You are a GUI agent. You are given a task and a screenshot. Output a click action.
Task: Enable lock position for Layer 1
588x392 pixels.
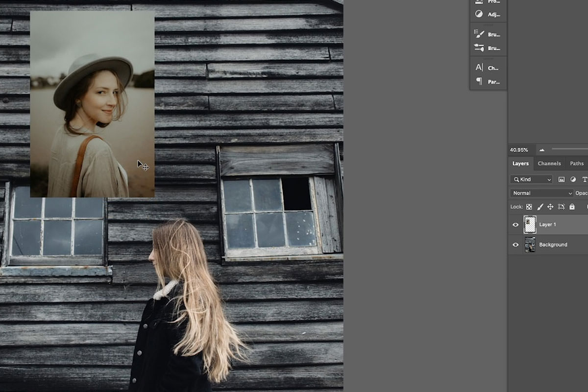(551, 207)
